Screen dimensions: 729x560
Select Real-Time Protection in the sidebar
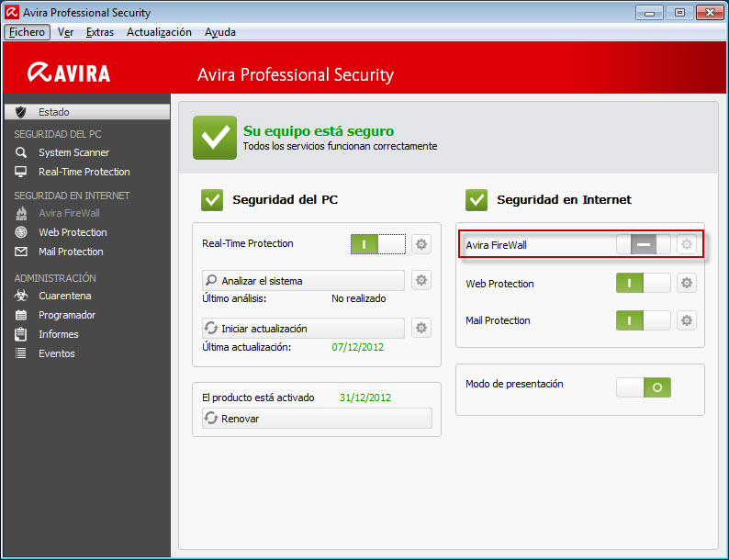tap(84, 172)
